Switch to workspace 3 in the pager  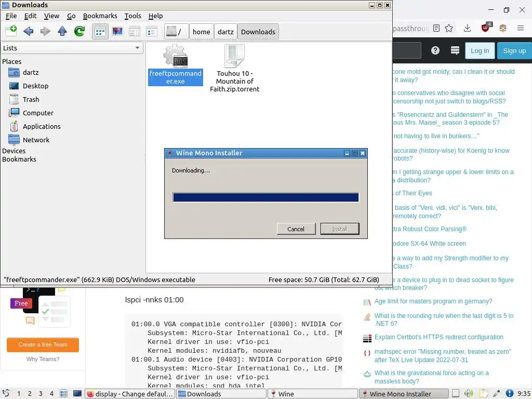tap(41, 394)
